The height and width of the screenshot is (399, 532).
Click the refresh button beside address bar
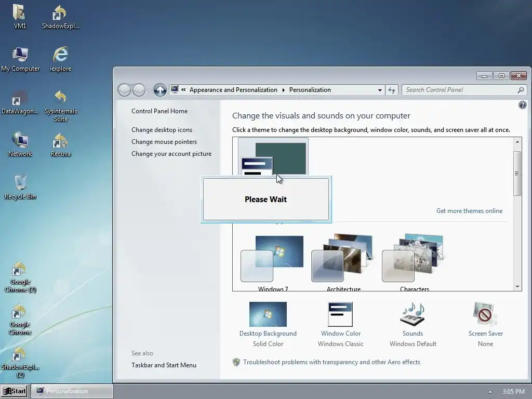coord(392,90)
